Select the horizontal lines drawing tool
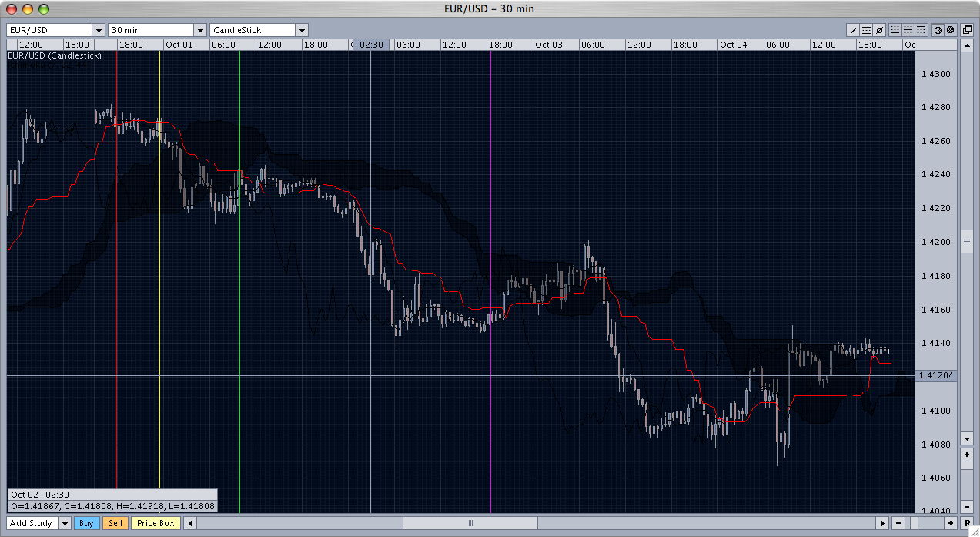This screenshot has width=980, height=537. (866, 30)
